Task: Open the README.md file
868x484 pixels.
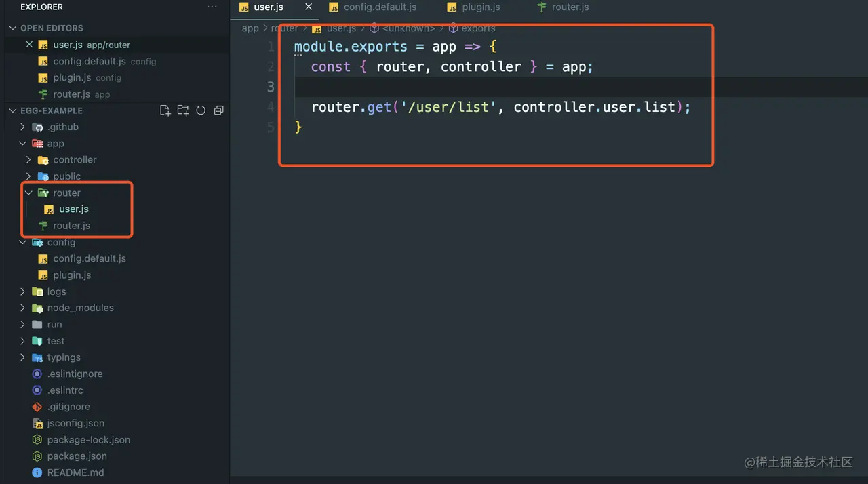Action: pos(75,472)
